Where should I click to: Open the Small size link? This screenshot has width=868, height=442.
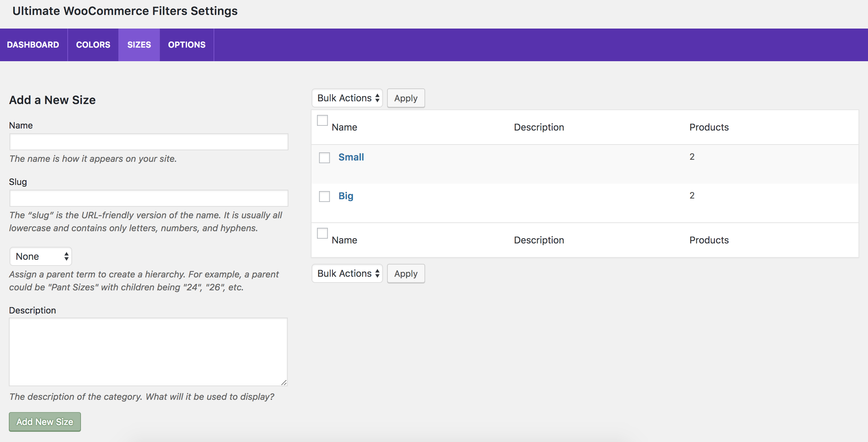[x=351, y=157]
